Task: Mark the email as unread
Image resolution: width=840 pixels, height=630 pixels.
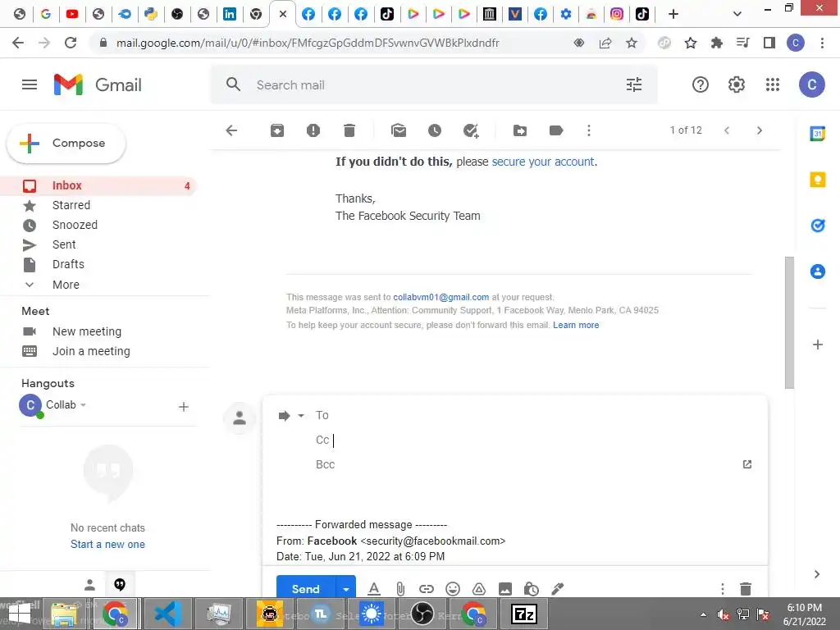Action: tap(399, 130)
